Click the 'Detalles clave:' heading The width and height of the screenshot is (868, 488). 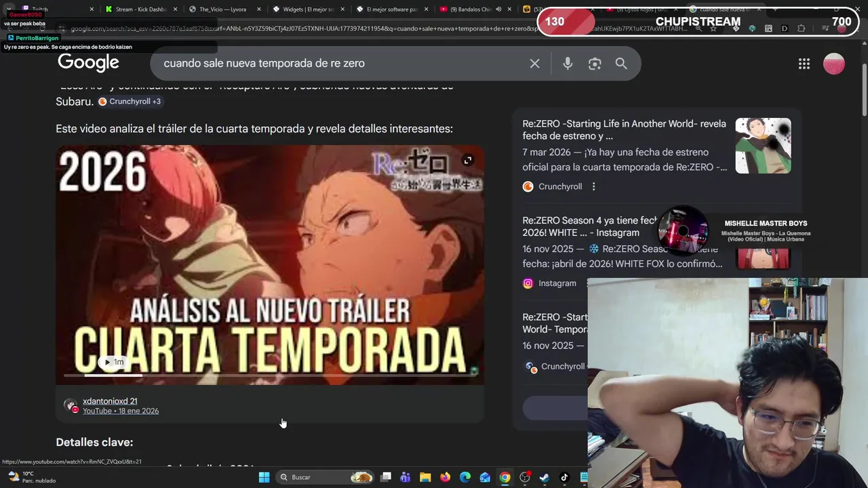(x=94, y=442)
